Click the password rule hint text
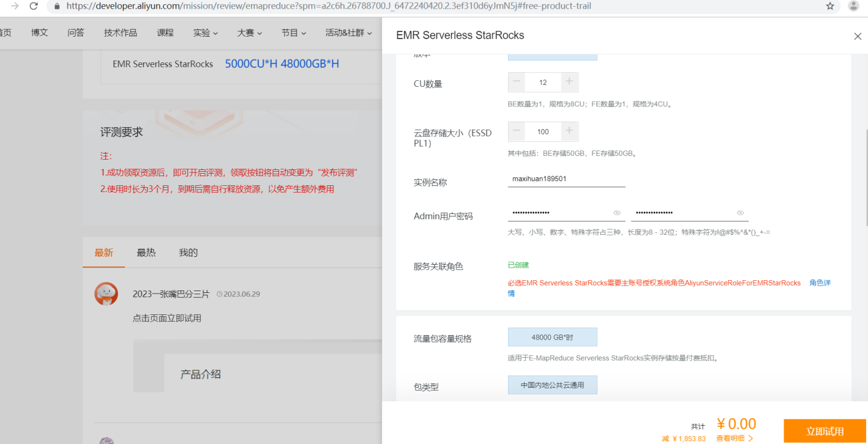 coord(638,232)
